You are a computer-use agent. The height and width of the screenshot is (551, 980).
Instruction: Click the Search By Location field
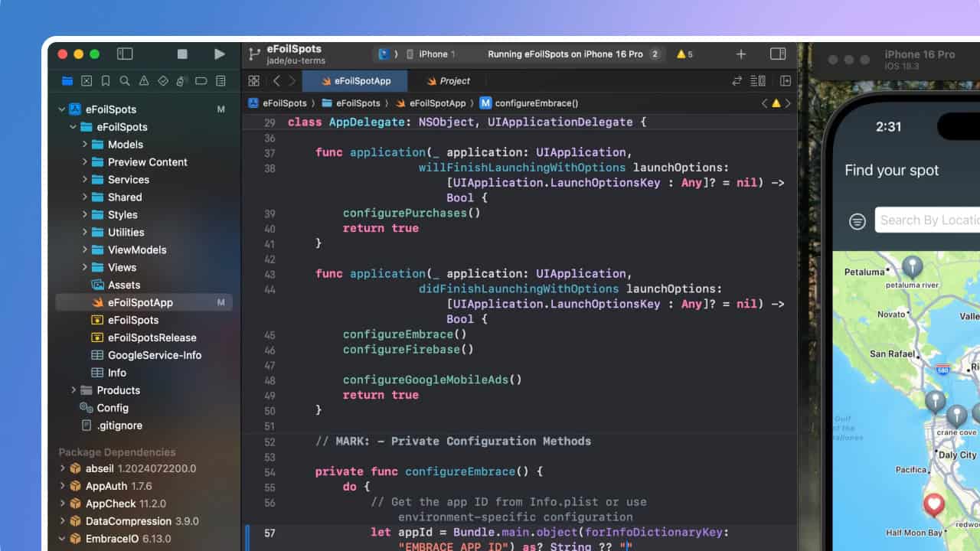928,220
